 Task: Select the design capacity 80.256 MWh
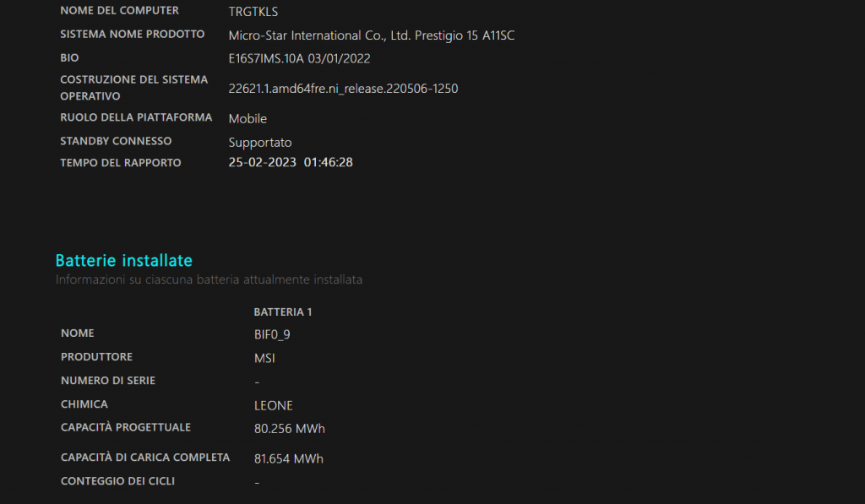tap(289, 429)
